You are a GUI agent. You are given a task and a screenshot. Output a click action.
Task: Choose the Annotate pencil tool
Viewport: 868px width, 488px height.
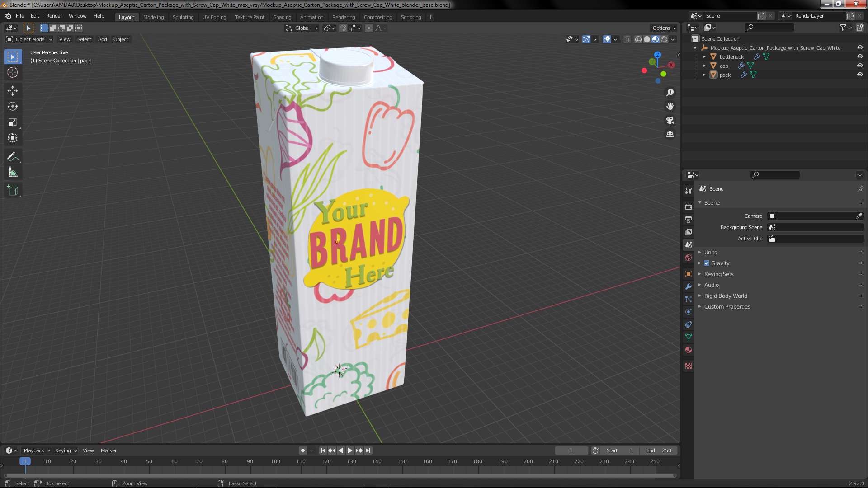(13, 157)
